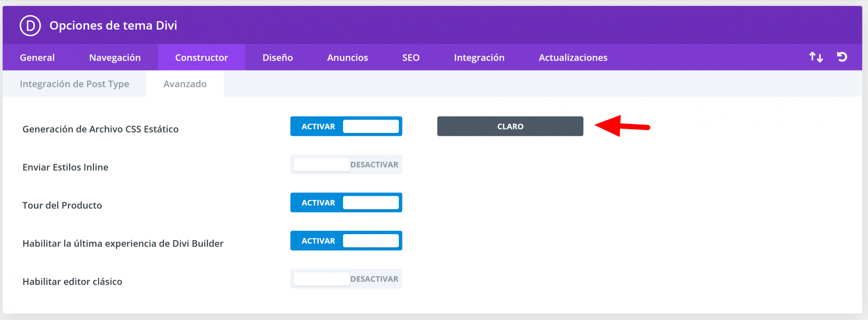This screenshot has width=868, height=320.
Task: Toggle Generación de Archivo CSS Estático switch
Action: pyautogui.click(x=346, y=126)
